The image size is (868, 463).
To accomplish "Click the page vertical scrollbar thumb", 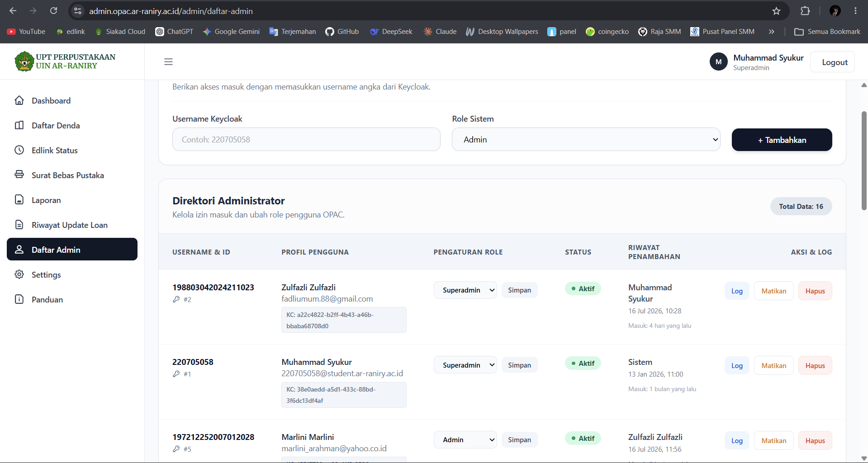I will click(x=864, y=161).
